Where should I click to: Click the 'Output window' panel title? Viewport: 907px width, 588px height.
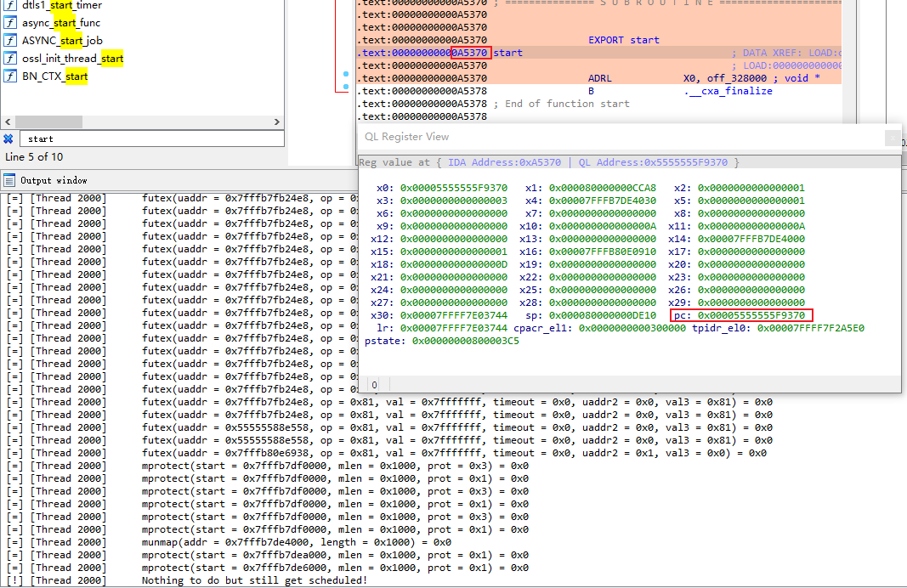pos(54,180)
